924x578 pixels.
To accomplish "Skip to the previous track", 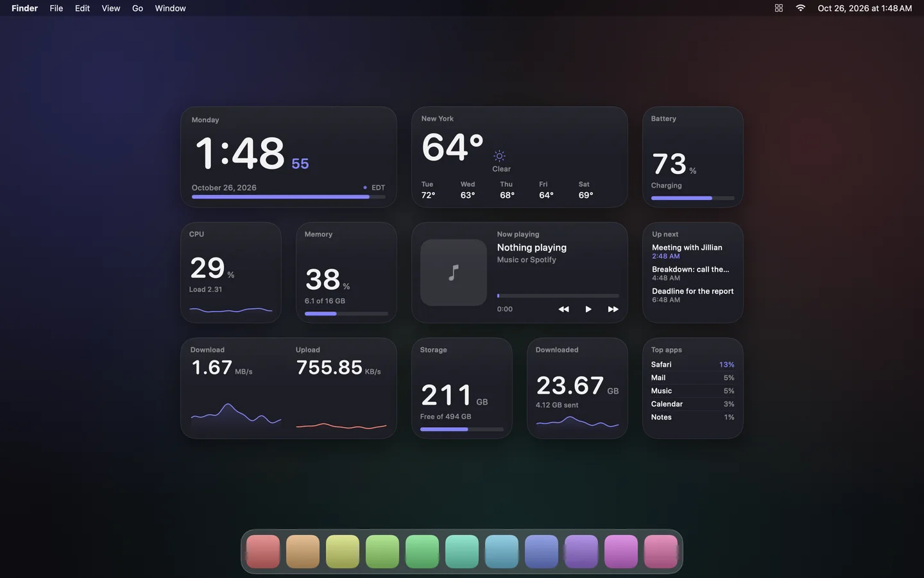I will point(563,309).
